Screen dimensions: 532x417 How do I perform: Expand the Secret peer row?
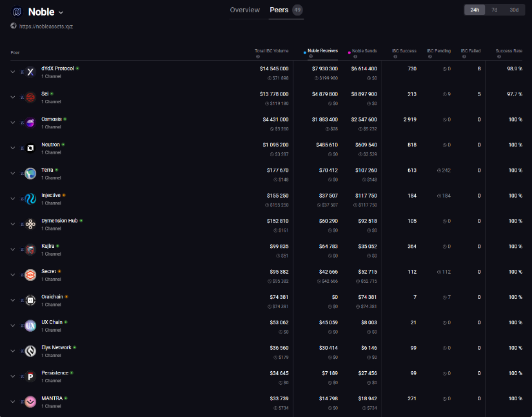coord(13,275)
